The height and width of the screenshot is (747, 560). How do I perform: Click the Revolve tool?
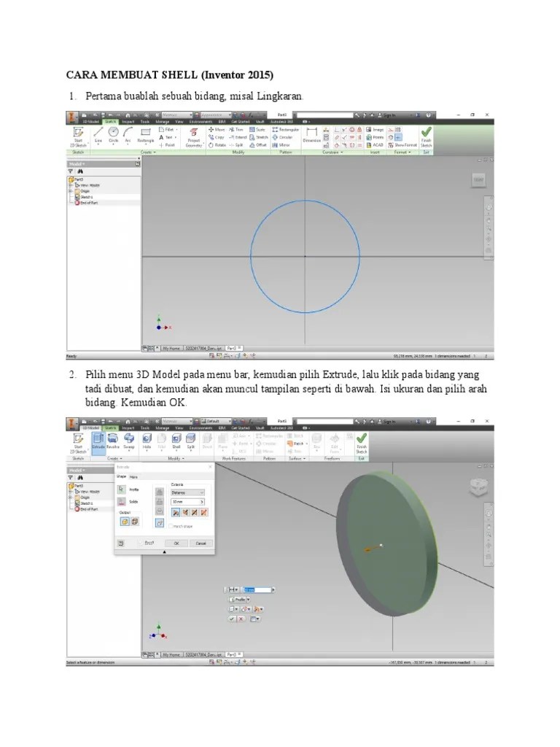[x=113, y=441]
